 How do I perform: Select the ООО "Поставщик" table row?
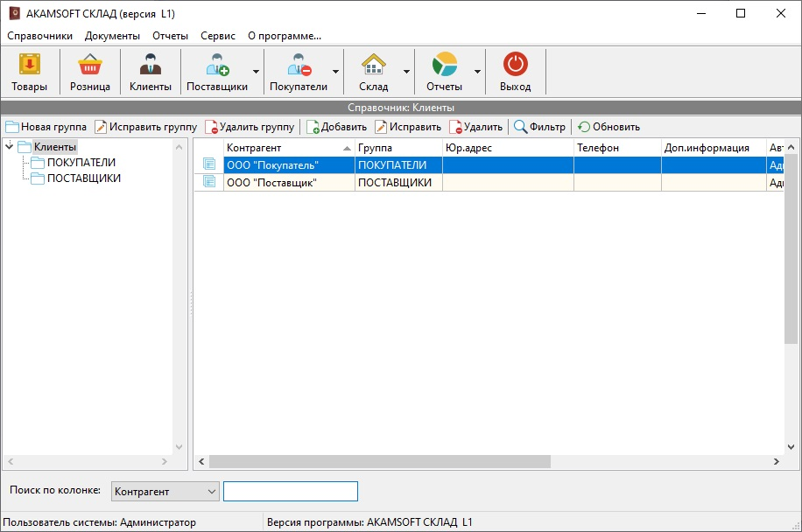pos(289,182)
